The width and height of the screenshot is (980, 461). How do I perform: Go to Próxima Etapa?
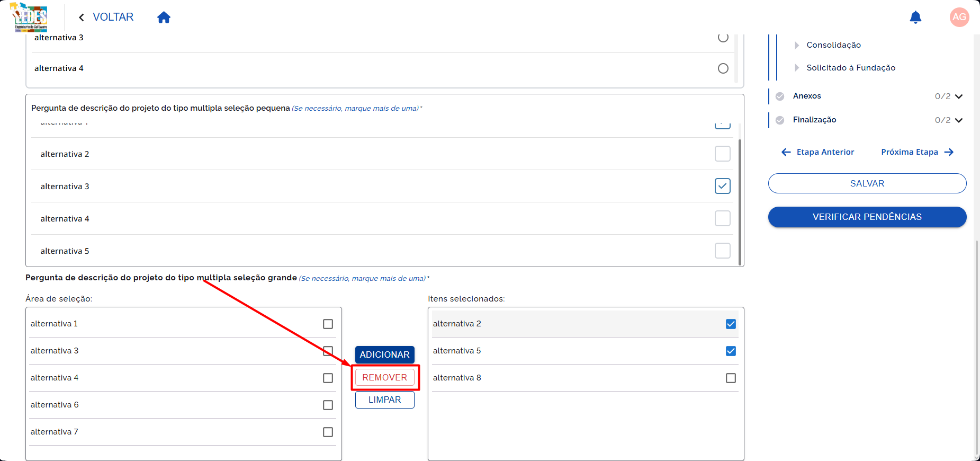pos(918,152)
